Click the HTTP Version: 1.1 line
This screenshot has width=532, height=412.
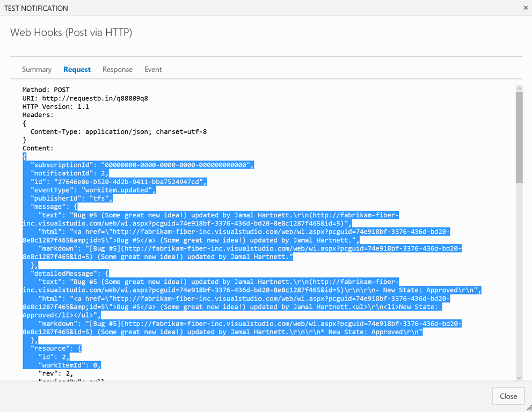tap(56, 107)
